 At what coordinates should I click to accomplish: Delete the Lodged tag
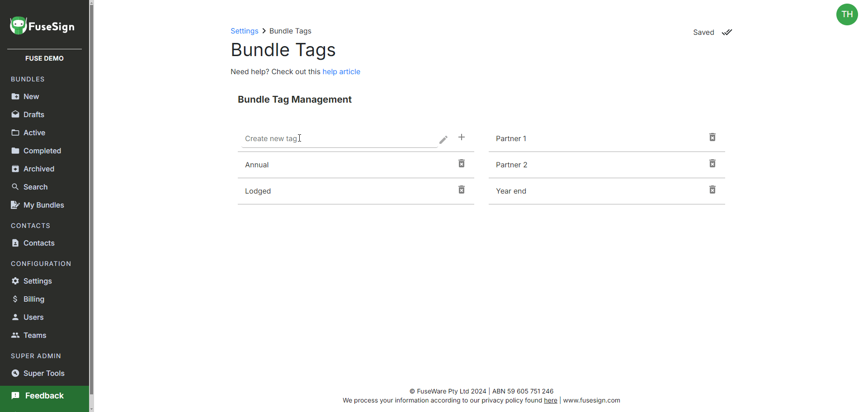(461, 190)
